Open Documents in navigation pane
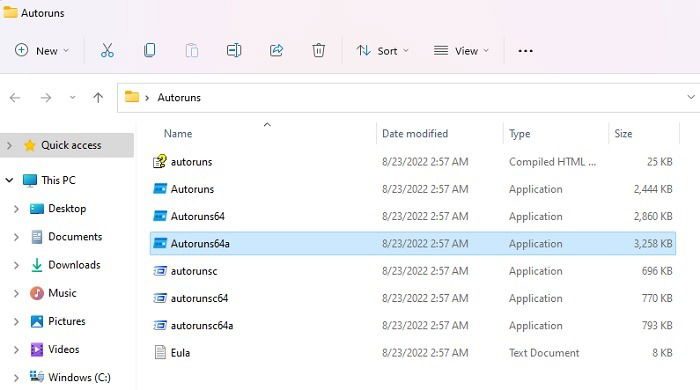The image size is (700, 390). 75,236
